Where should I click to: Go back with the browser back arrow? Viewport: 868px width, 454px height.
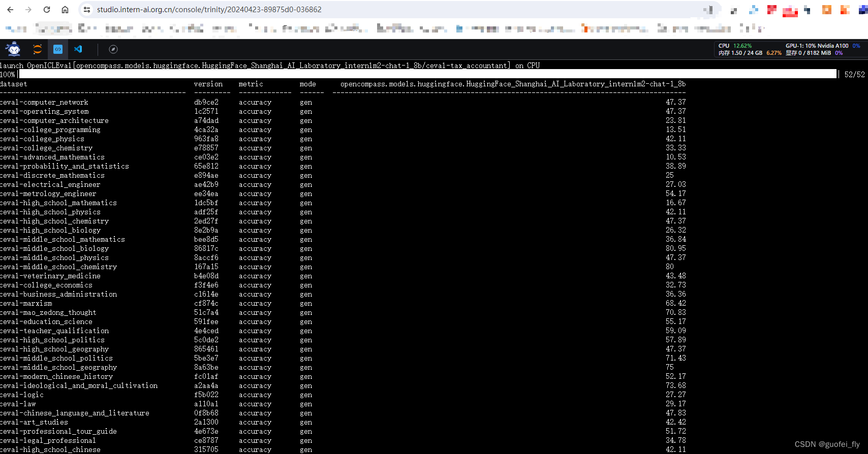coord(10,10)
